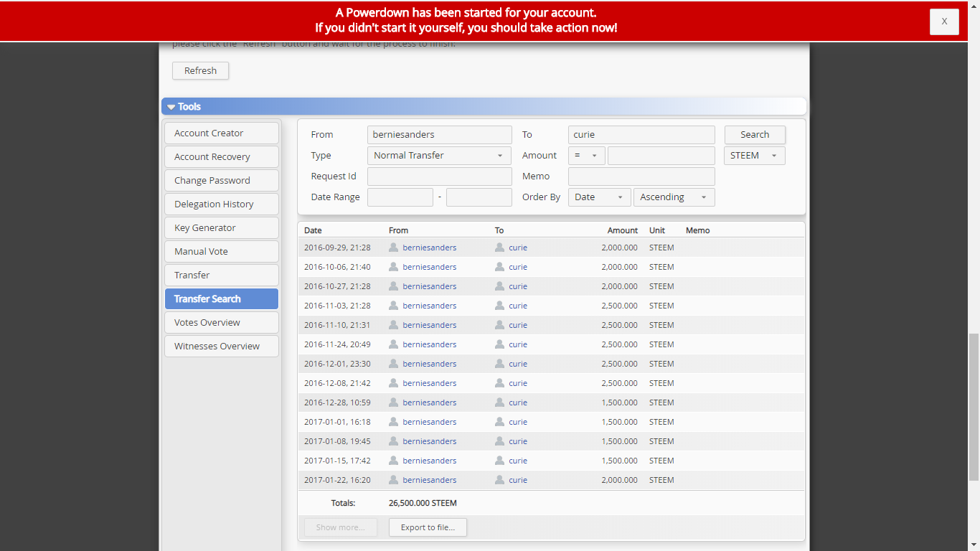
Task: Click curie avatar icon in 2017-01-08 row
Action: pos(499,441)
